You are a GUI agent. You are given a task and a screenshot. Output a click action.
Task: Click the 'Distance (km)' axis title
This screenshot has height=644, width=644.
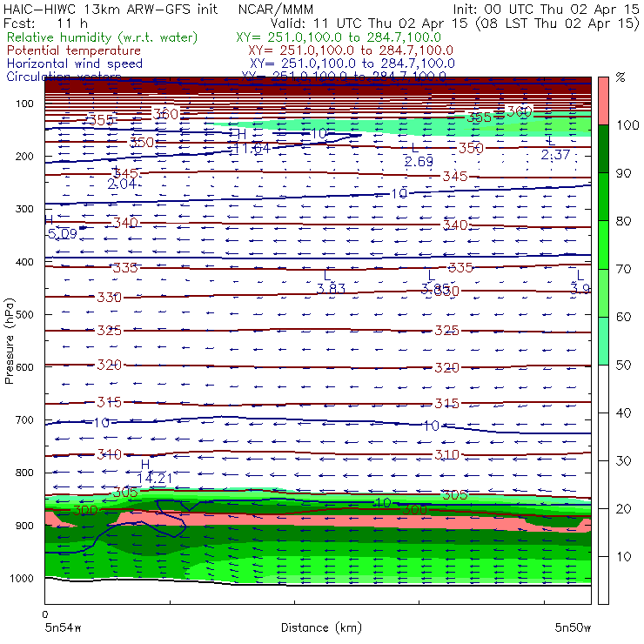pos(321,627)
